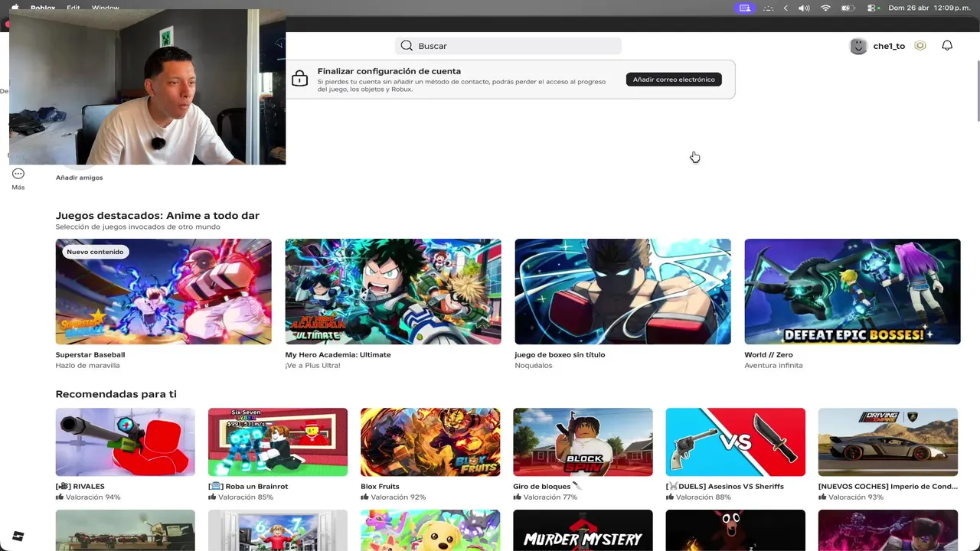This screenshot has height=551, width=980.
Task: Open the boxing game thumbnail
Action: click(622, 292)
